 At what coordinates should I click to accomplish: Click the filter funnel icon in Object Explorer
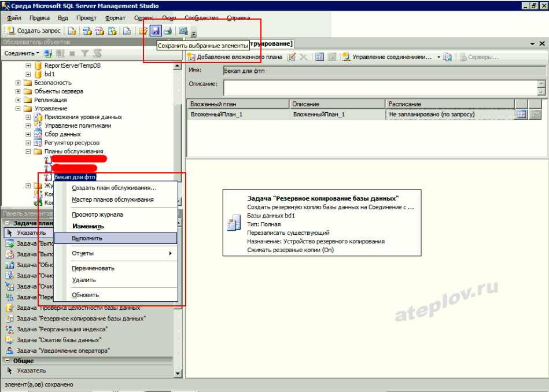coord(85,53)
